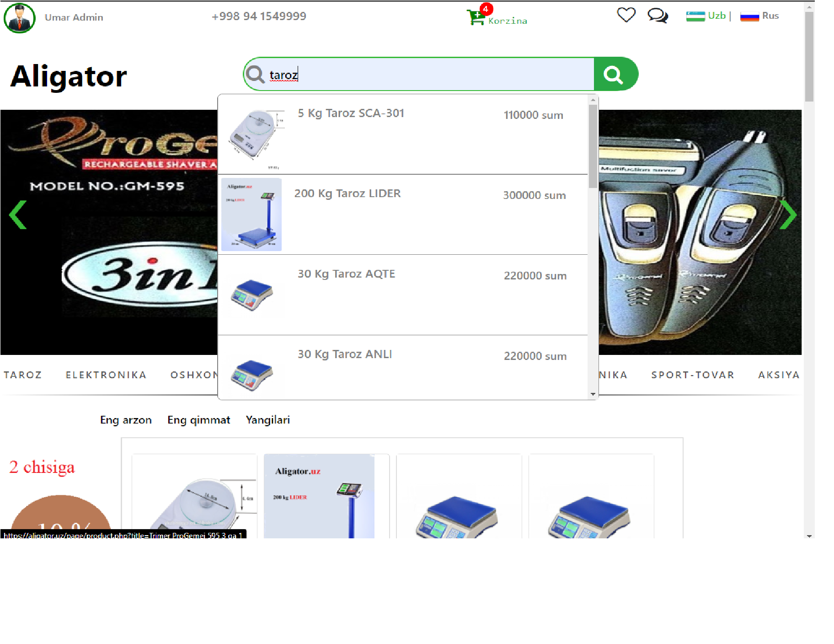Open the Korzina shopping cart icon
The height and width of the screenshot is (644, 834).
click(476, 17)
